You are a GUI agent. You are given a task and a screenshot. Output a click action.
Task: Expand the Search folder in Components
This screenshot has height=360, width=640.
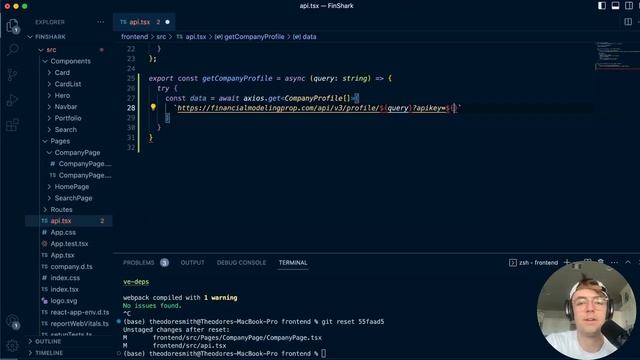tap(65, 129)
